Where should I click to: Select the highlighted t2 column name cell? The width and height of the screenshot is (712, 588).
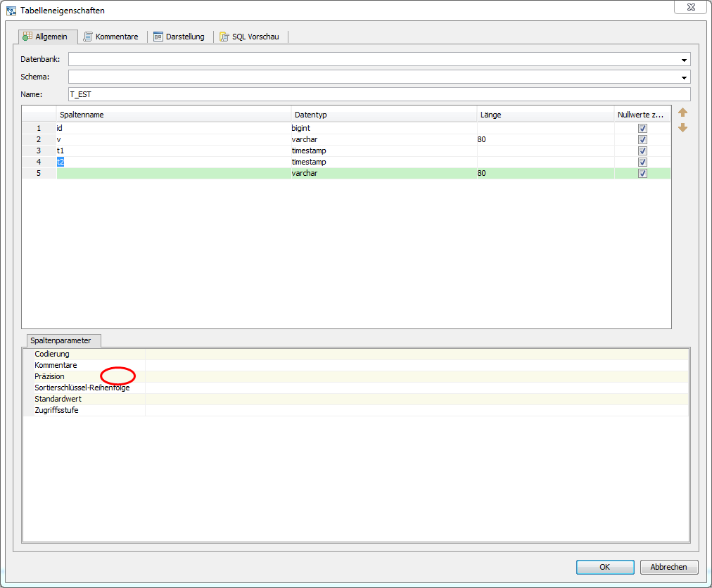174,162
